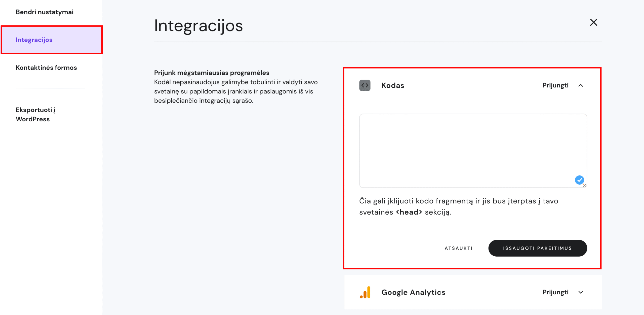Screen dimensions: 644x315
Task: Click the resize handle of the code field
Action: (x=585, y=186)
